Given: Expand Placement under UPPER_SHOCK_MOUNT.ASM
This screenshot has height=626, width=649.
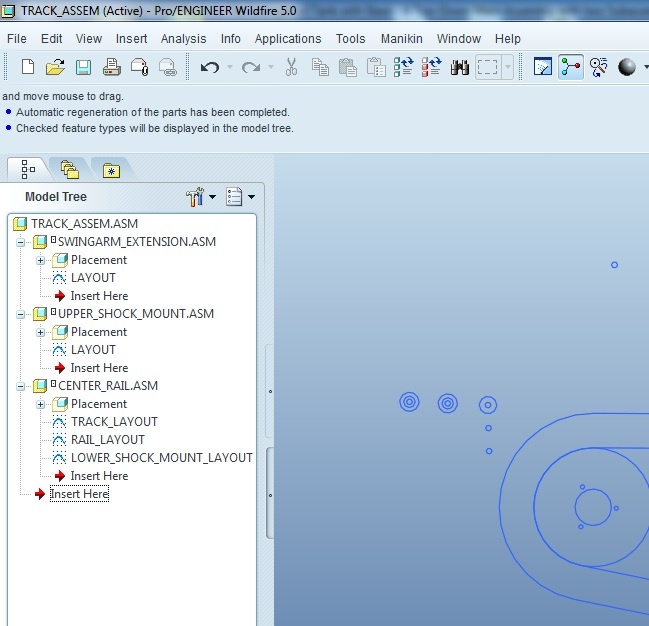Looking at the screenshot, I should pos(41,332).
